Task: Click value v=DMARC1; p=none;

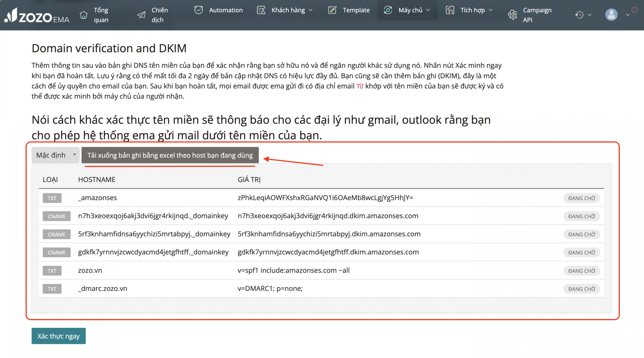Action: pyautogui.click(x=270, y=289)
